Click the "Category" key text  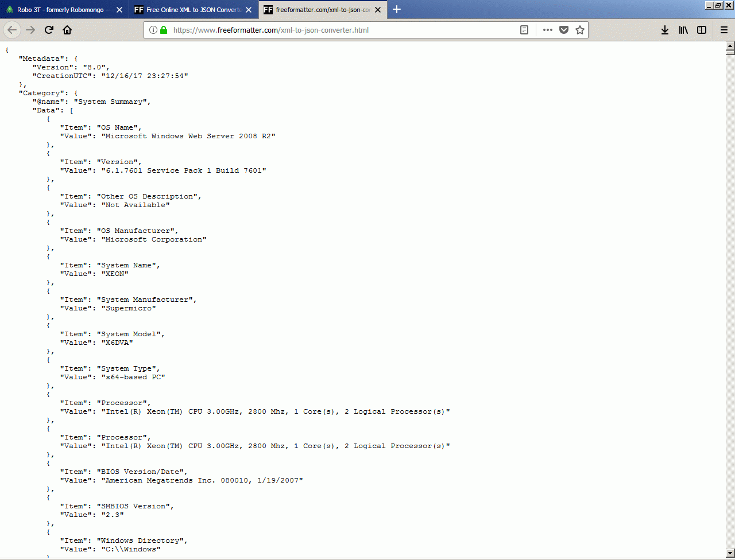pos(41,93)
